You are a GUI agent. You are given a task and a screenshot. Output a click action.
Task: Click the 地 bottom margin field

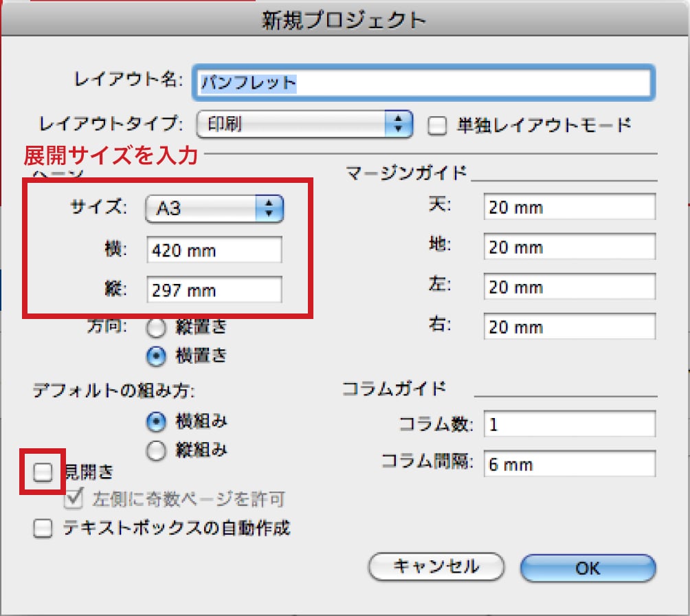(568, 247)
